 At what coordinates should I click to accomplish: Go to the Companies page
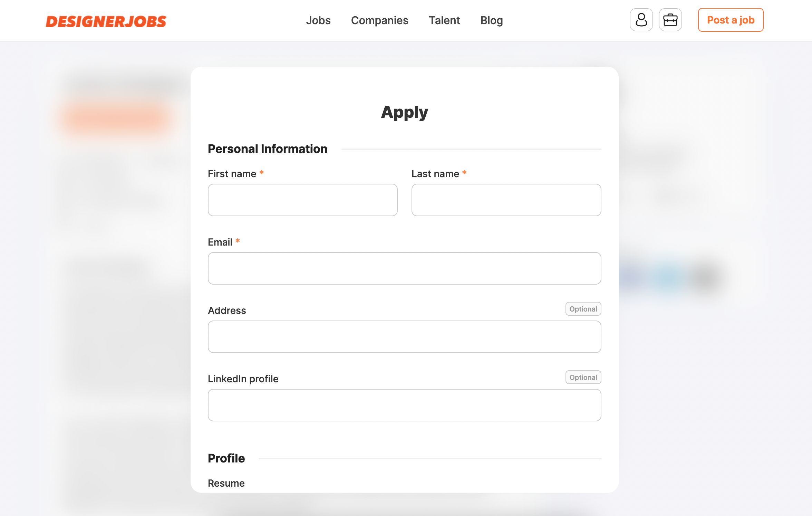[x=379, y=20]
